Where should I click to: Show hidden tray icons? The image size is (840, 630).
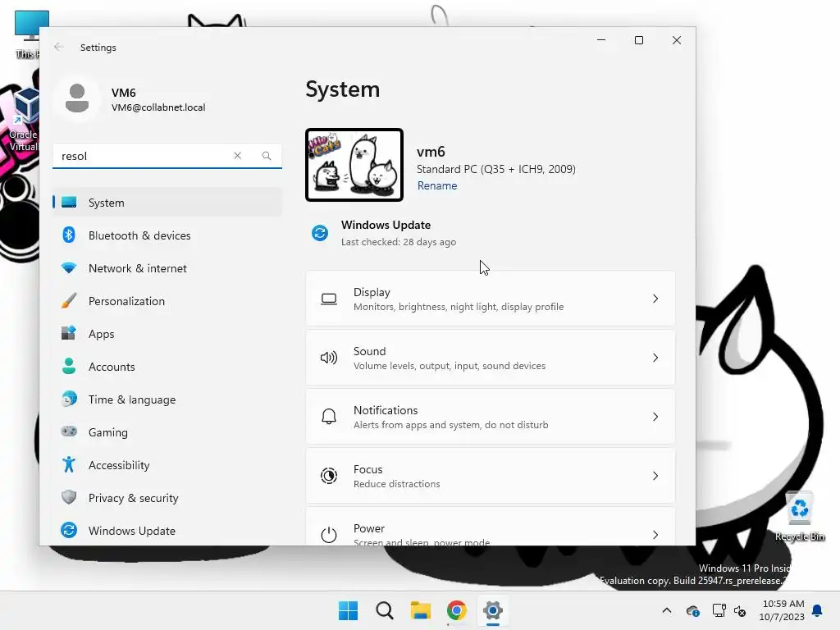point(667,610)
